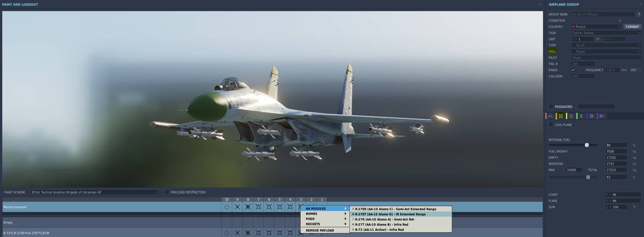Image resolution: width=644 pixels, height=237 pixels.
Task: Select AA Missiles in the context menu
Action: (325, 208)
